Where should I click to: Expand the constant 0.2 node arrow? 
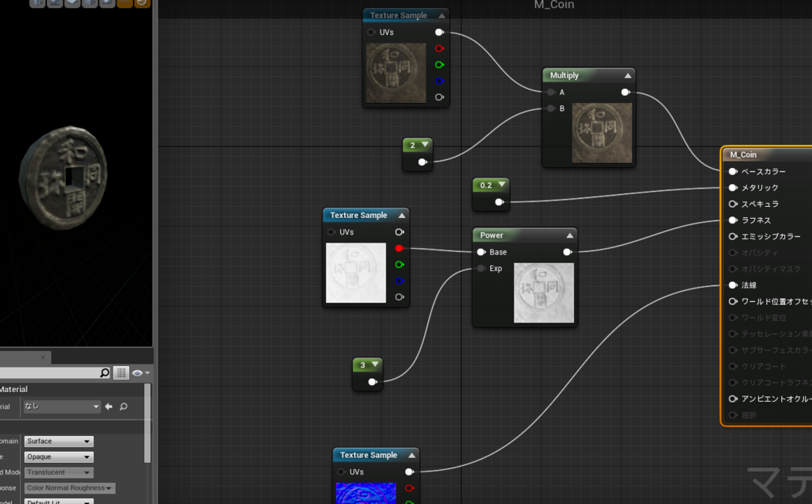(502, 184)
